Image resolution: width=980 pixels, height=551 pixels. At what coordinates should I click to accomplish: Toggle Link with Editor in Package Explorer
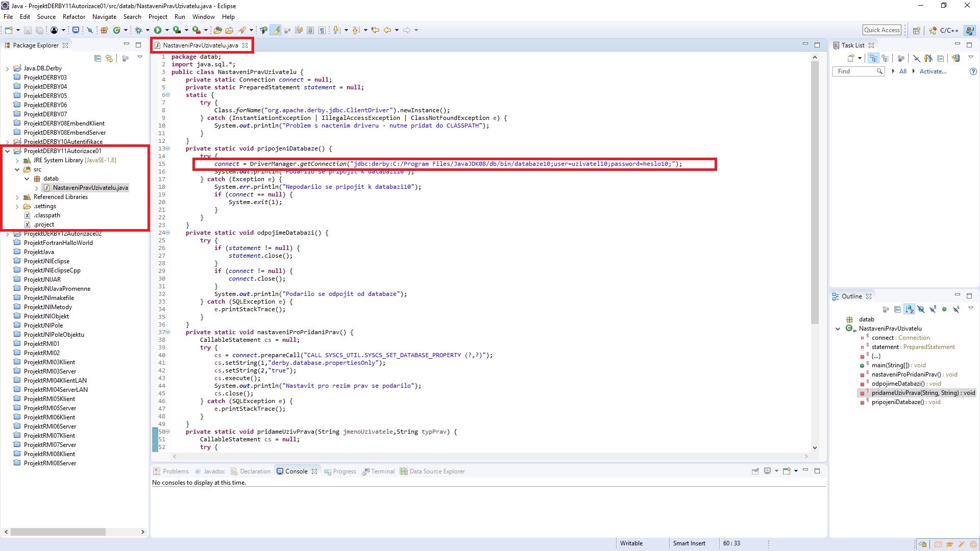[x=109, y=58]
